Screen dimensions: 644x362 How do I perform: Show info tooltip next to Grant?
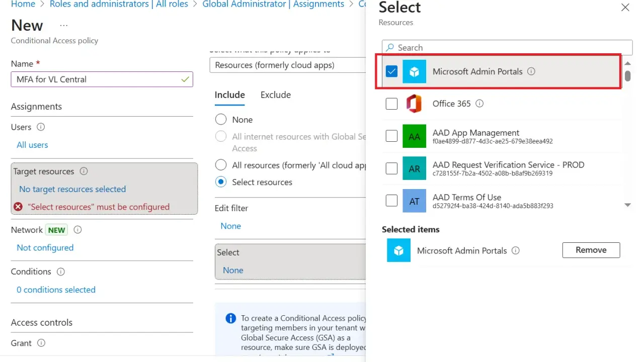[x=41, y=343]
